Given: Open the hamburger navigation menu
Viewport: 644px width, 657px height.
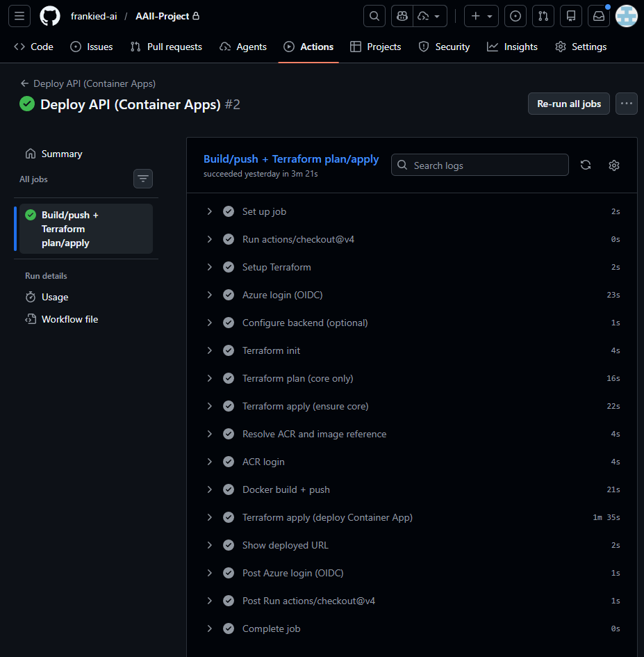Looking at the screenshot, I should tap(19, 15).
